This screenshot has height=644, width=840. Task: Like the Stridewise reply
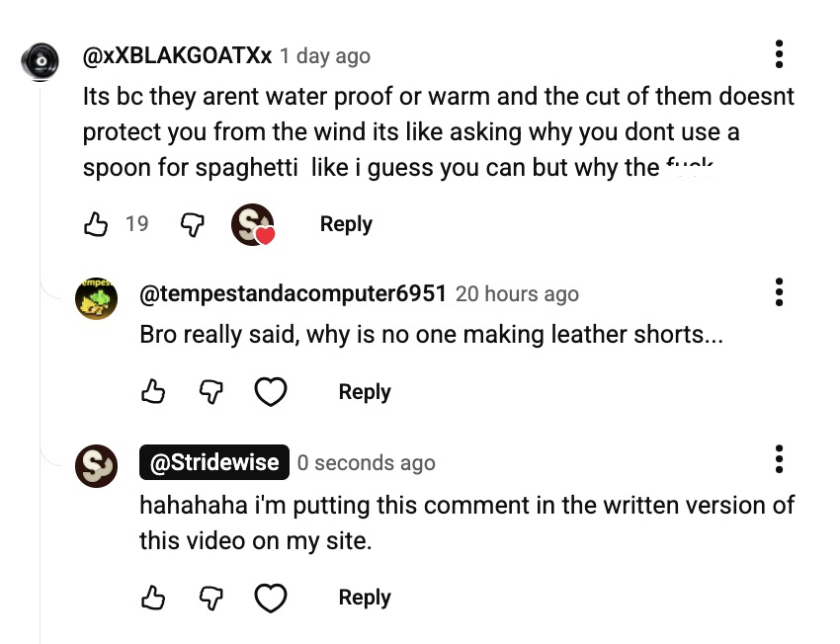coord(153,598)
